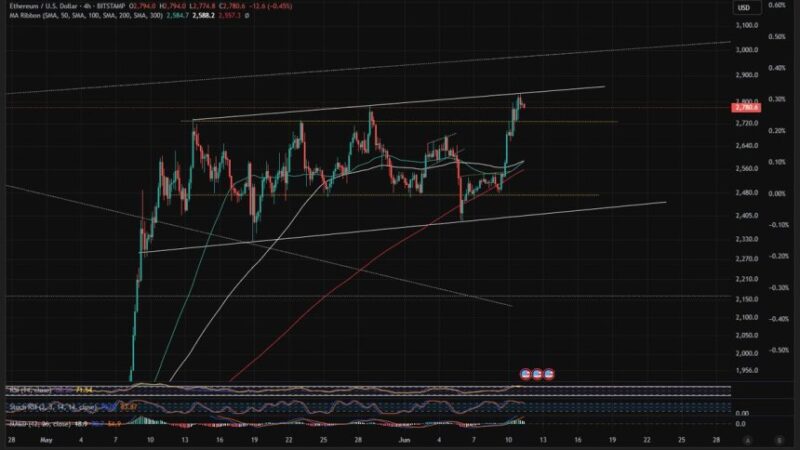Click the 2,720.0 price axis label
The width and height of the screenshot is (800, 450).
click(747, 123)
